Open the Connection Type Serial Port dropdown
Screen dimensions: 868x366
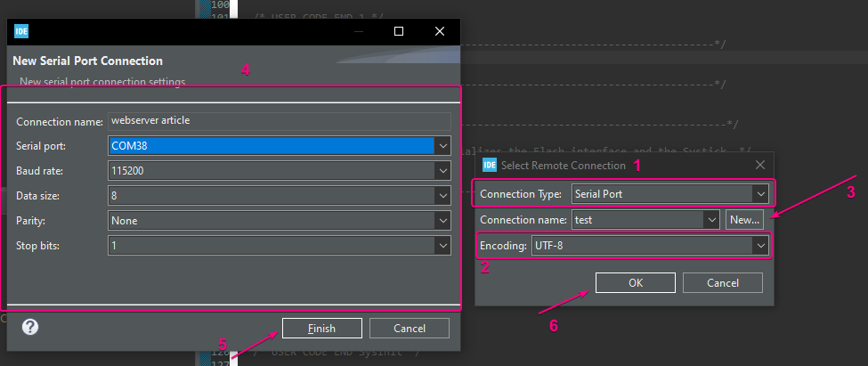pos(760,194)
